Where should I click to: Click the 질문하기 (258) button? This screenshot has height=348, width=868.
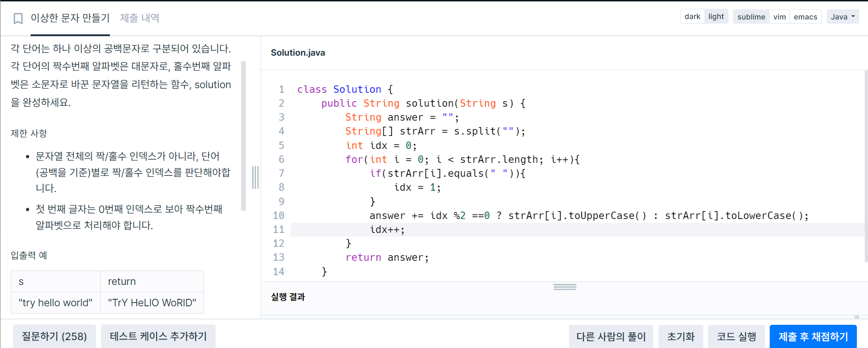54,336
